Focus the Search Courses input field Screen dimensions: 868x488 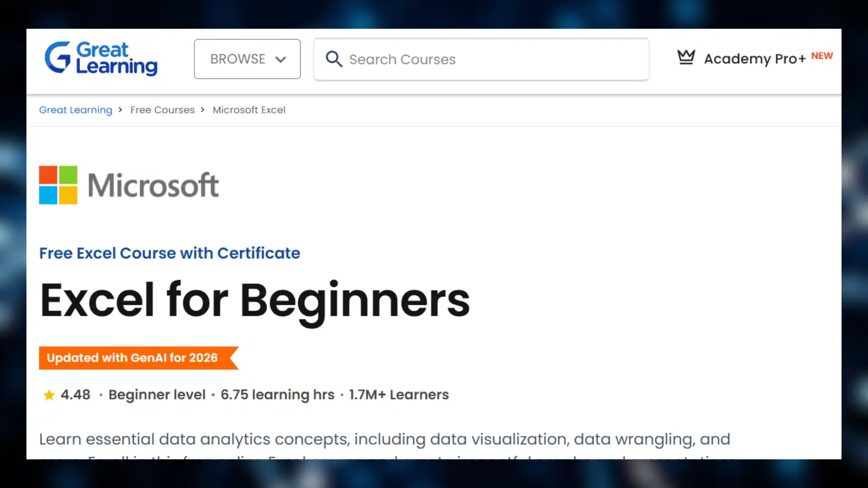[481, 59]
